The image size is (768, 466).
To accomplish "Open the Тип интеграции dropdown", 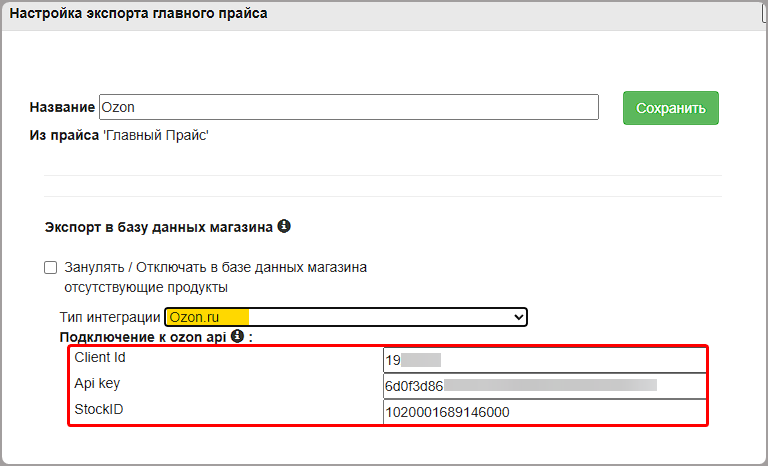I will pos(346,317).
